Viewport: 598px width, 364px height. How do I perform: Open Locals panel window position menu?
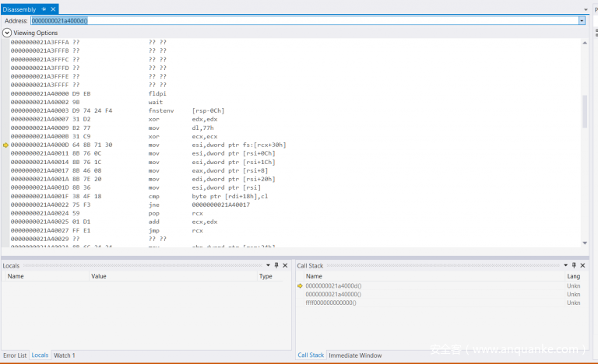pos(268,265)
